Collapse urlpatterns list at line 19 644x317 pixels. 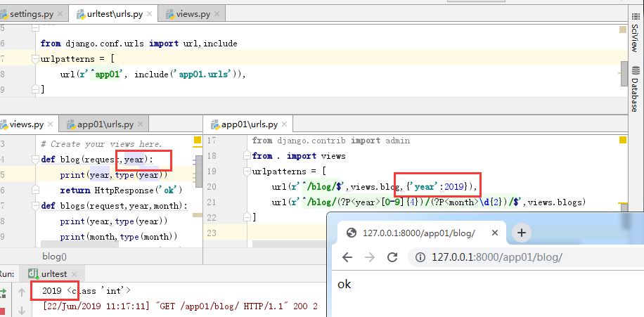[247, 172]
